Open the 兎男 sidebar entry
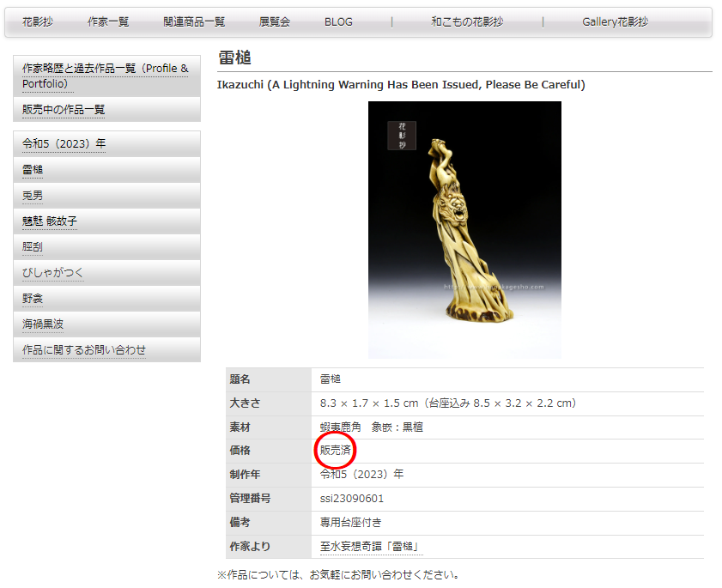This screenshot has width=722, height=588. click(33, 195)
